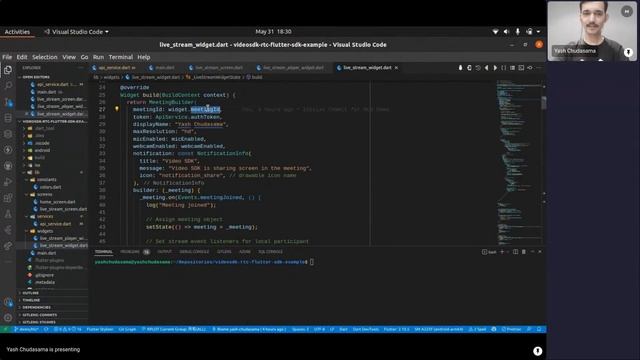640x360 pixels.
Task: Open the Manage gear in activity bar
Action: 8,318
